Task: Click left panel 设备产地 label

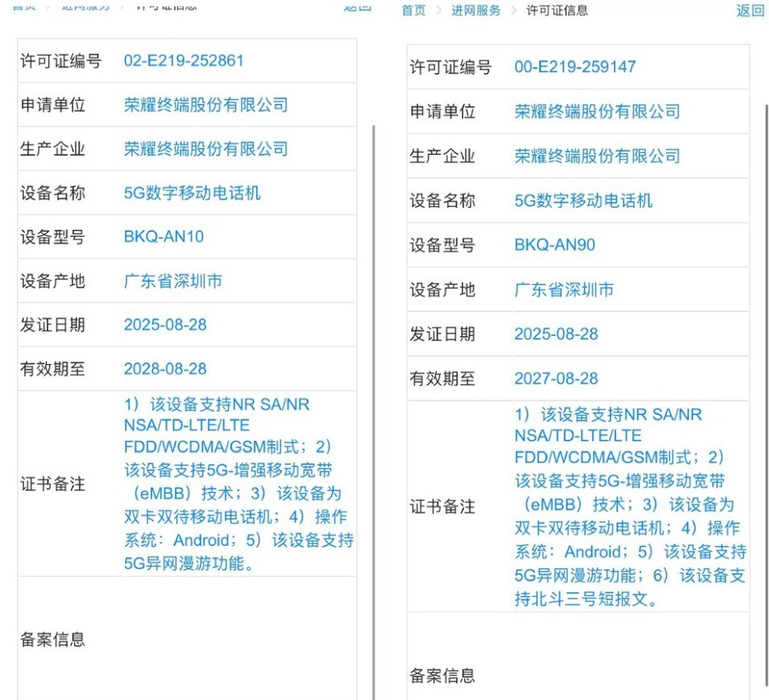Action: (x=52, y=281)
